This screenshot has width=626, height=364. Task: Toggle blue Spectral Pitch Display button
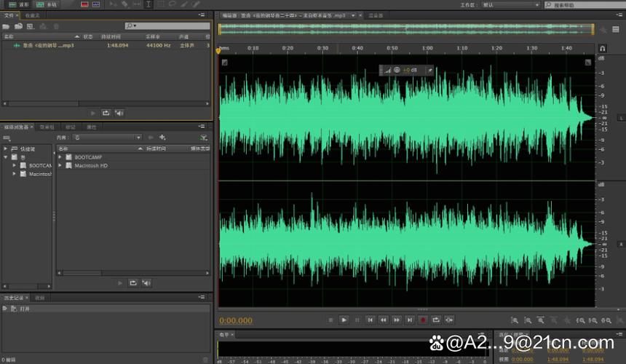coord(96,4)
